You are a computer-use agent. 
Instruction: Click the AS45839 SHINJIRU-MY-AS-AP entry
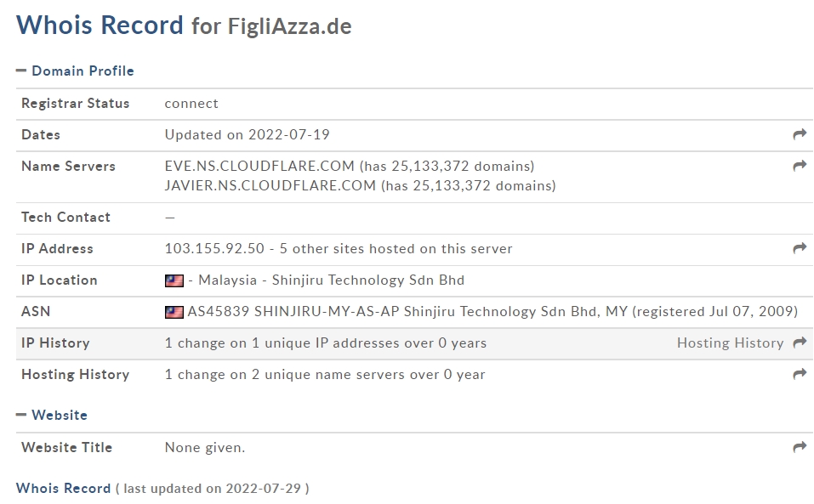293,312
